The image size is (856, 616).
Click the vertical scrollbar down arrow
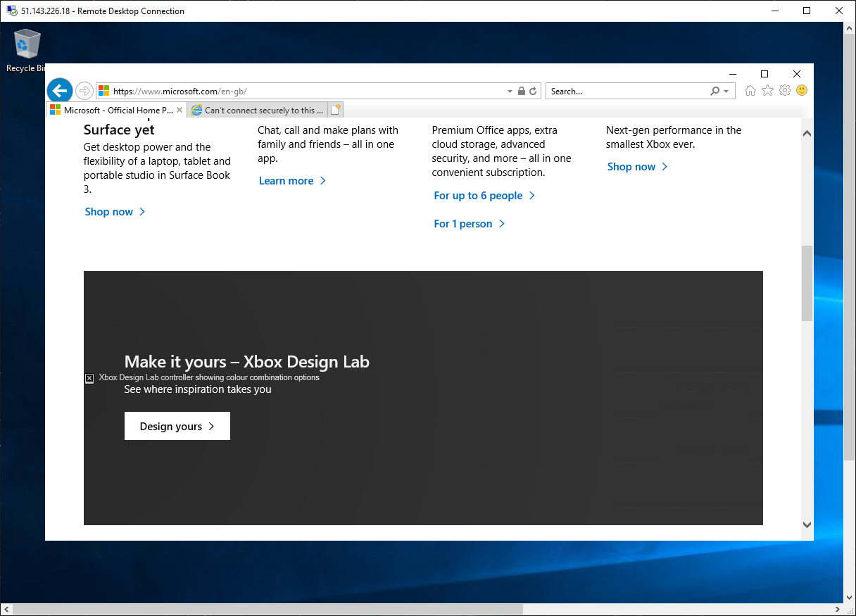pyautogui.click(x=807, y=524)
